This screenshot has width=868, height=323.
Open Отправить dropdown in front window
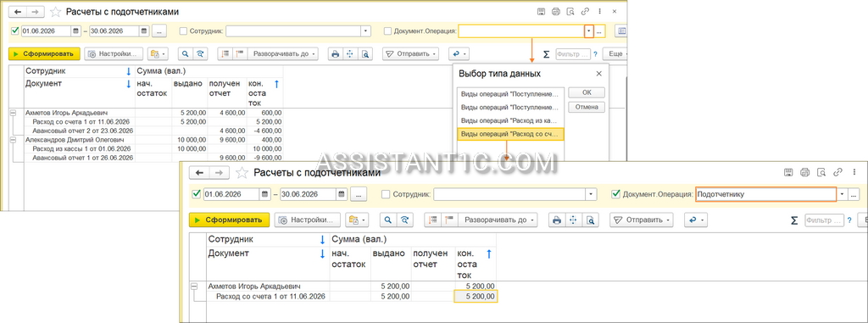pyautogui.click(x=642, y=220)
